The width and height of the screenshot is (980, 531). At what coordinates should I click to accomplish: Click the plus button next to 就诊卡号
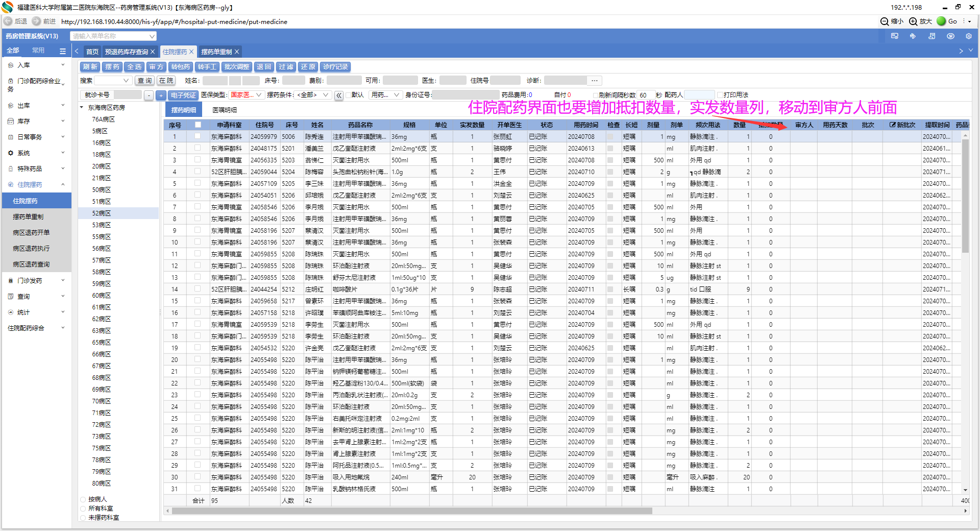pos(161,95)
